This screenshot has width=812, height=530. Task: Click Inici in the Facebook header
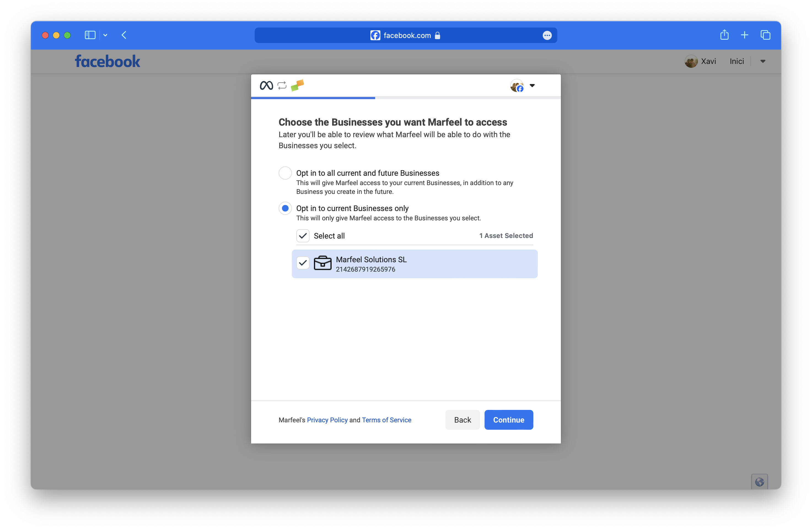[x=736, y=61]
